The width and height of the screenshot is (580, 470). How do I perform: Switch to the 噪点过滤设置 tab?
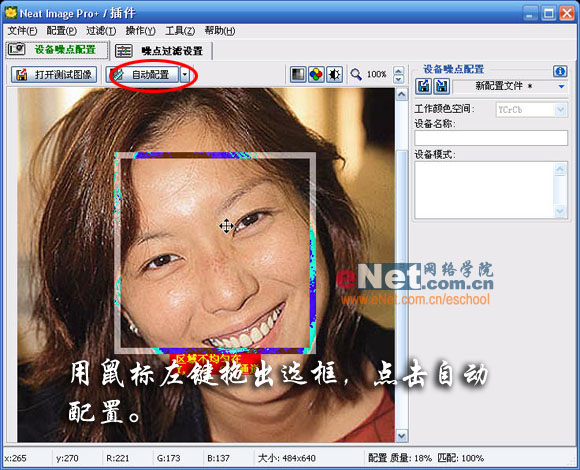click(x=161, y=51)
